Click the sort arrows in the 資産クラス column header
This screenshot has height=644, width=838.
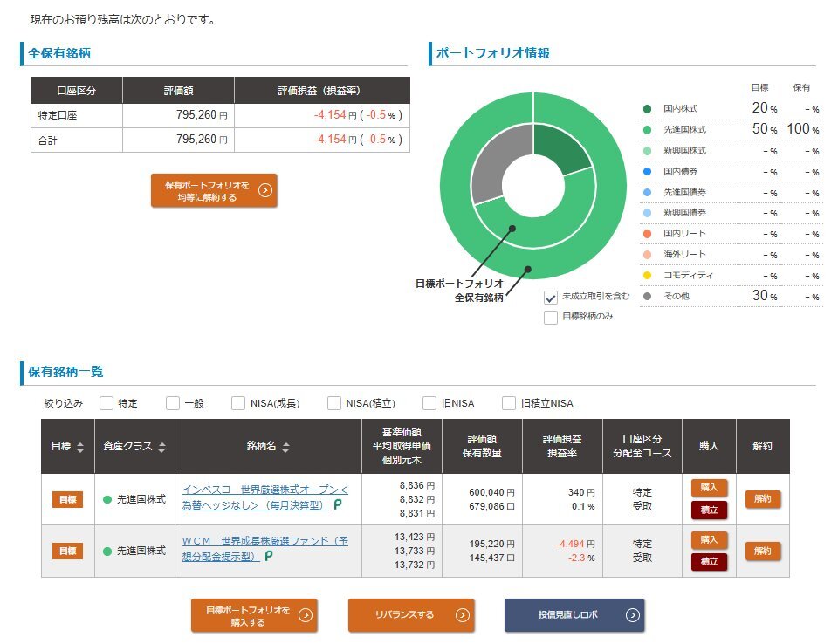pyautogui.click(x=161, y=447)
